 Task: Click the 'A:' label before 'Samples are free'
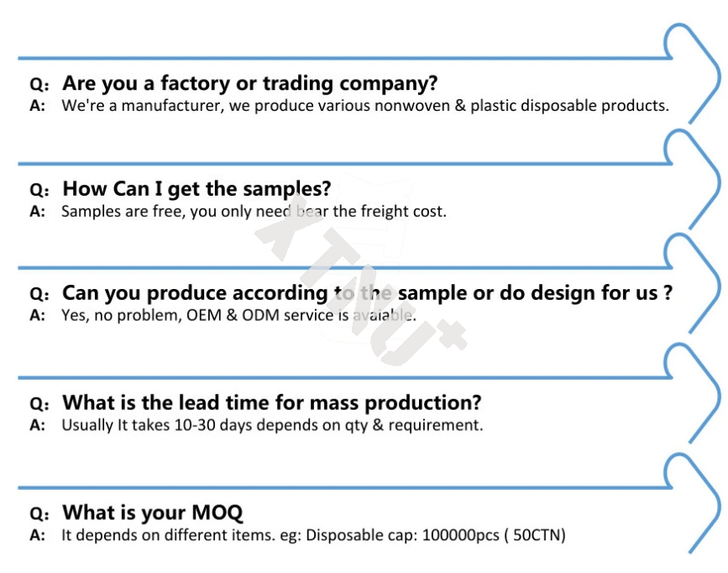click(x=38, y=212)
